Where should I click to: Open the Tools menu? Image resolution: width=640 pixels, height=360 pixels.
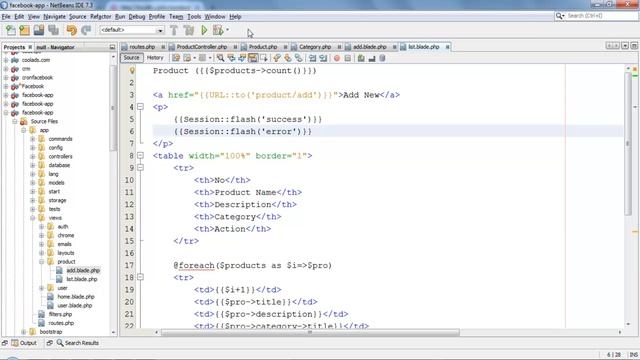[x=194, y=16]
